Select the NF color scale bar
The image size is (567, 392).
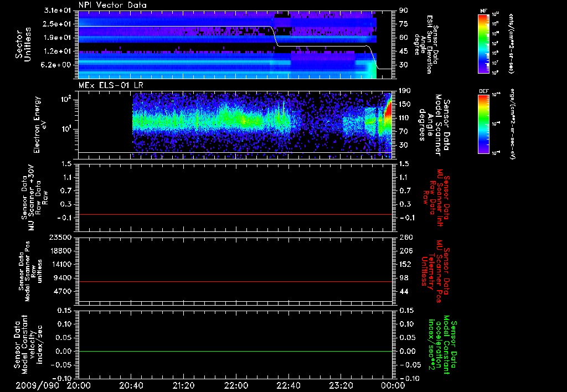pyautogui.click(x=483, y=44)
